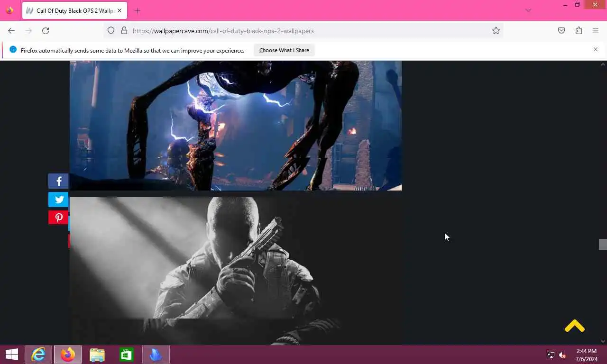Open Firefox application menu

596,31
